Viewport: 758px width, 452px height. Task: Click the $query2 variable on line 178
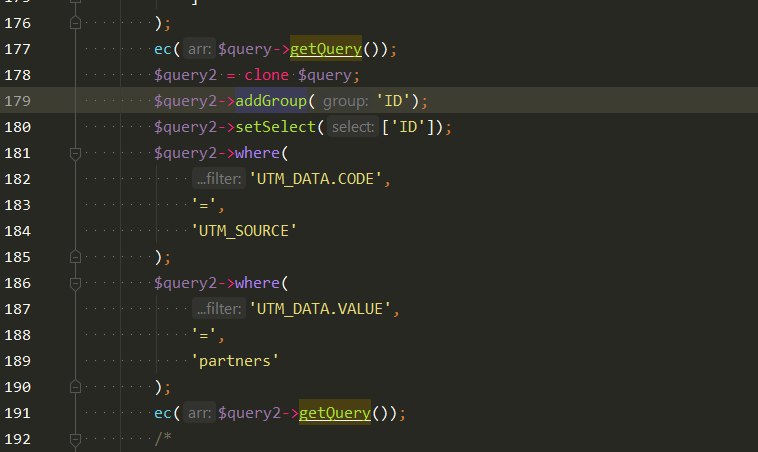pos(186,75)
